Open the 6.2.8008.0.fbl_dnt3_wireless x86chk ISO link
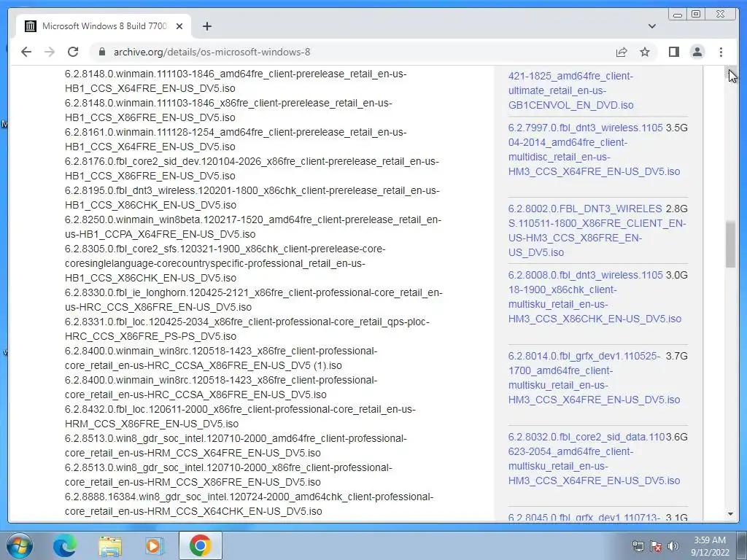Image resolution: width=747 pixels, height=560 pixels. point(595,297)
